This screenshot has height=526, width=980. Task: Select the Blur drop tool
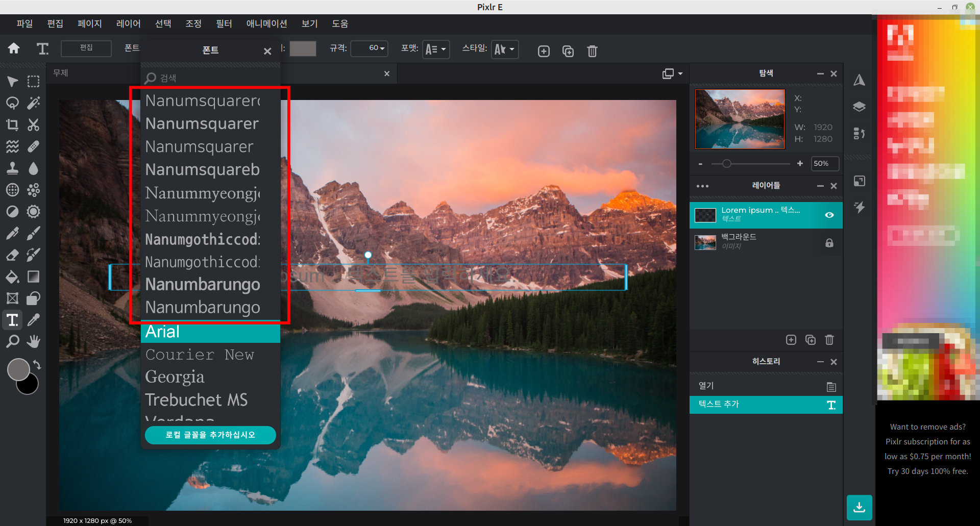tap(34, 168)
